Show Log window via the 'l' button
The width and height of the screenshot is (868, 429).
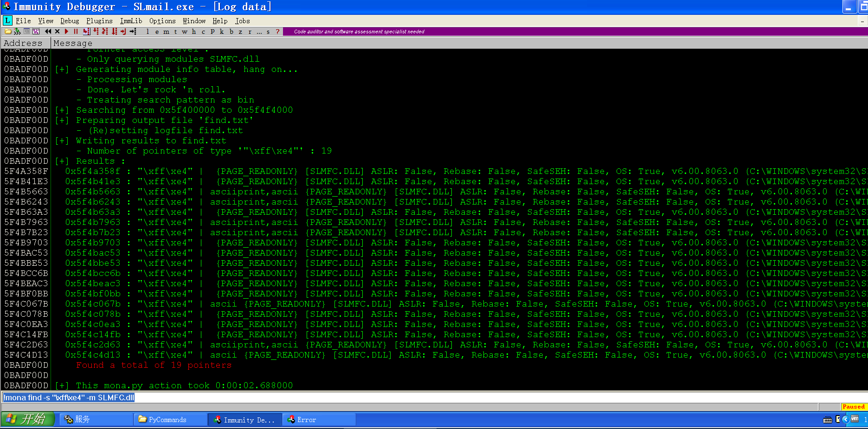click(x=148, y=32)
